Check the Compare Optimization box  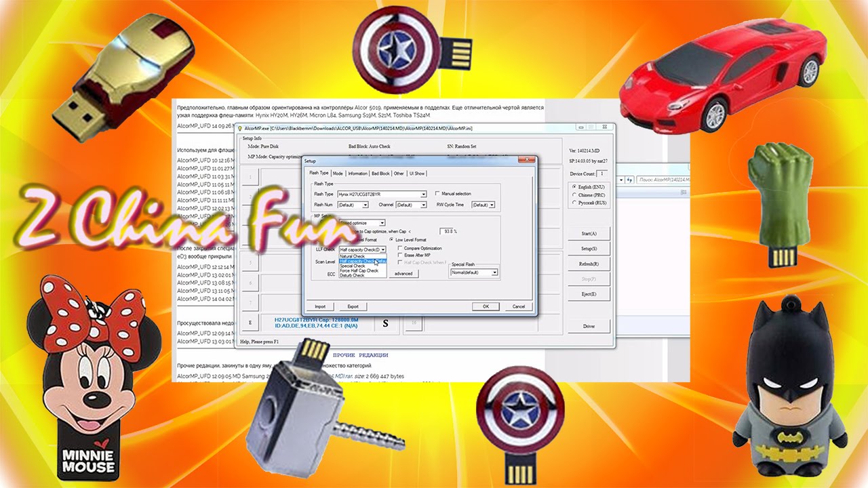tap(400, 248)
